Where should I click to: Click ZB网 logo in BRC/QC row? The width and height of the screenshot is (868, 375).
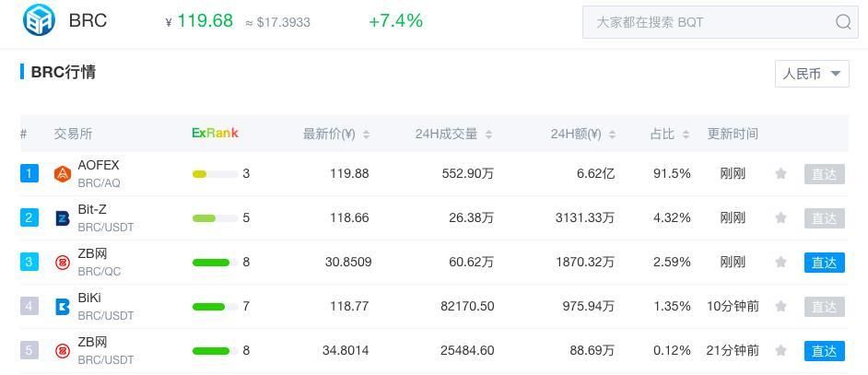pos(63,262)
